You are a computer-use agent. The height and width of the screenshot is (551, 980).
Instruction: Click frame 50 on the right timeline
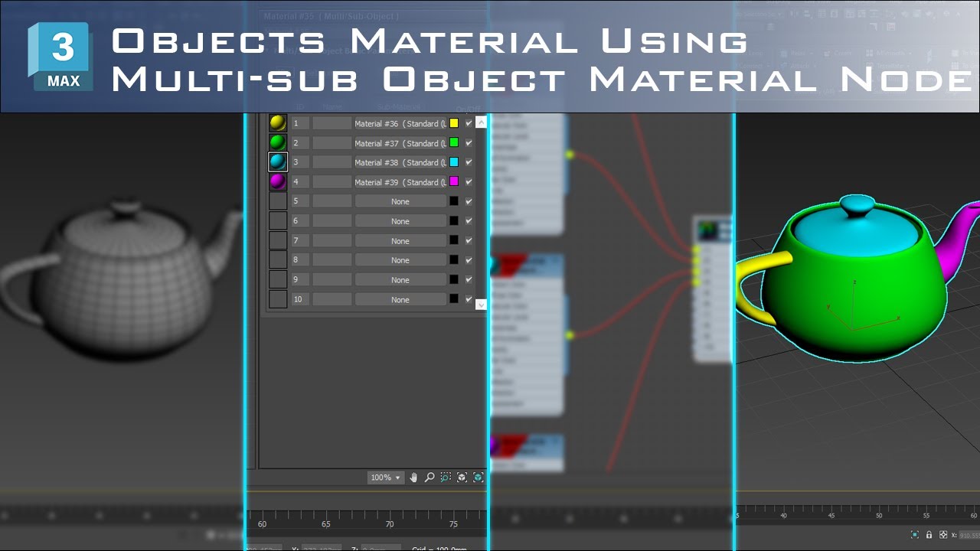878,516
